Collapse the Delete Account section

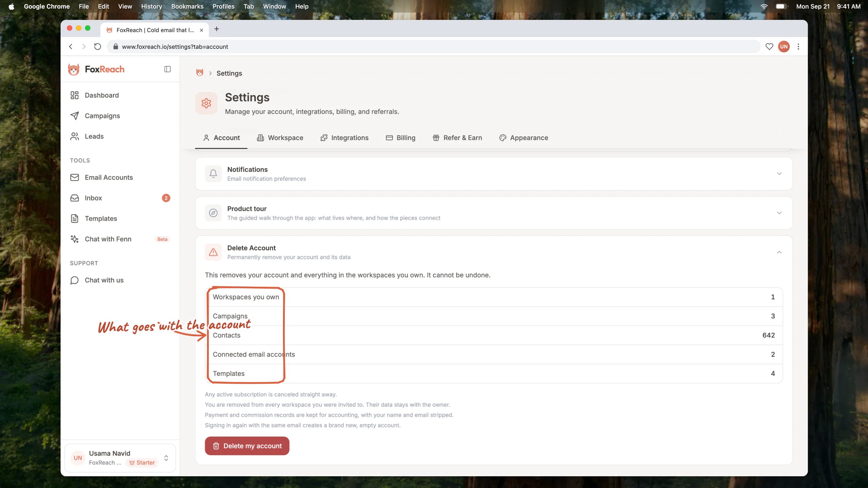coord(779,252)
